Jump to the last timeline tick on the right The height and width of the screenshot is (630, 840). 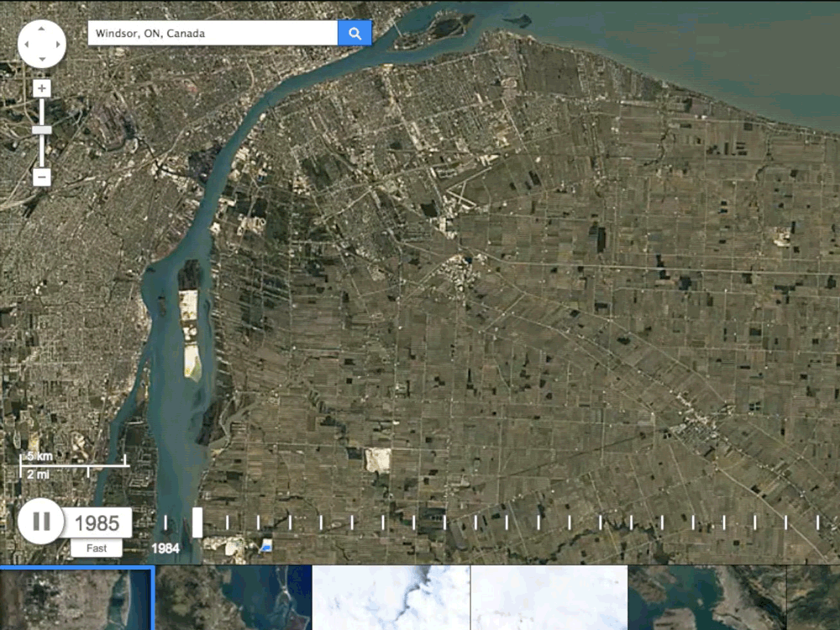pos(817,522)
